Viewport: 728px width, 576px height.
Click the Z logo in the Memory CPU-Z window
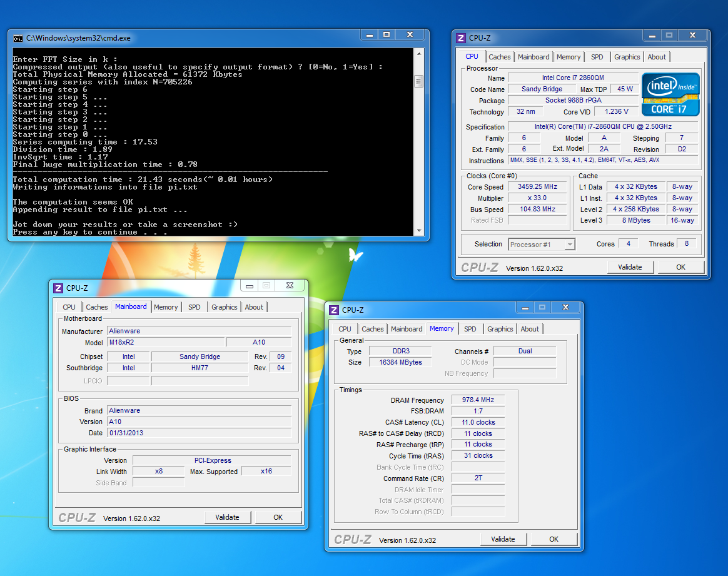[x=334, y=310]
